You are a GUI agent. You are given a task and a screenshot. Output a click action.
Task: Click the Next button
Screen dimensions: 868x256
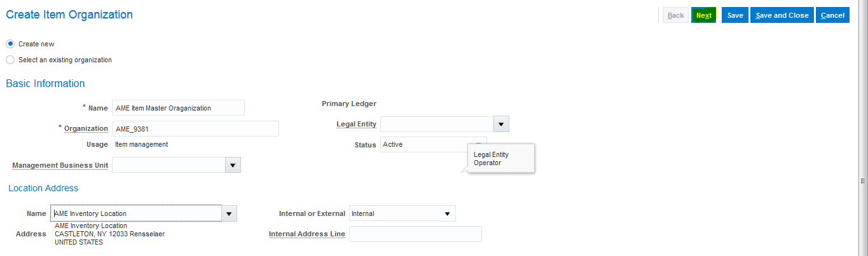703,15
